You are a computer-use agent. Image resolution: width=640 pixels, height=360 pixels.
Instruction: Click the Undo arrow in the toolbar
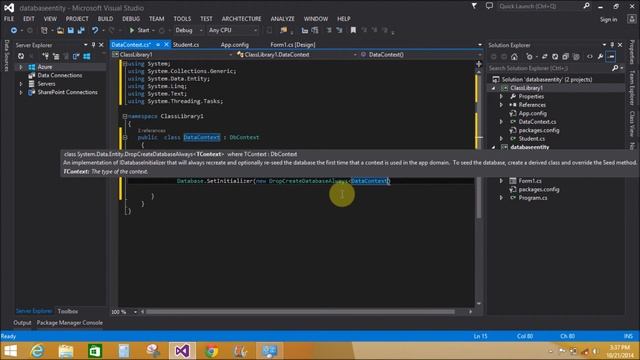pyautogui.click(x=95, y=30)
